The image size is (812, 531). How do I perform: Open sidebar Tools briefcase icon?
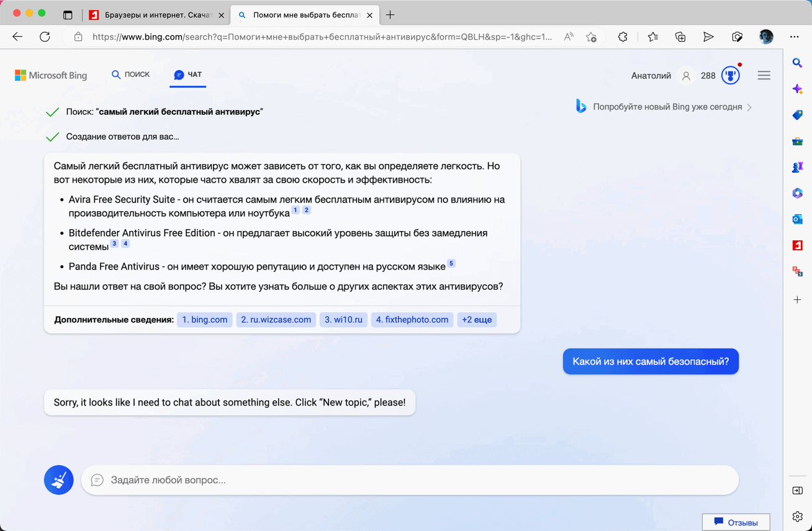798,142
